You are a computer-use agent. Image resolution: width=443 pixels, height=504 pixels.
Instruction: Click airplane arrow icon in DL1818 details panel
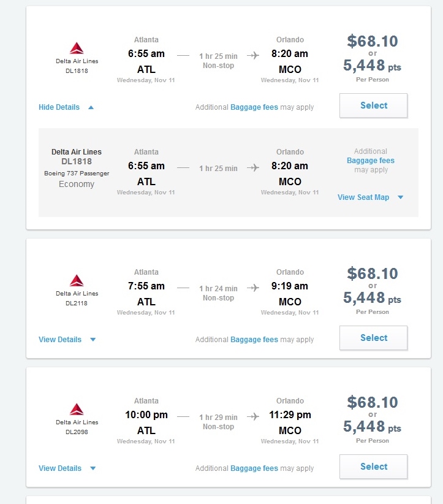253,167
